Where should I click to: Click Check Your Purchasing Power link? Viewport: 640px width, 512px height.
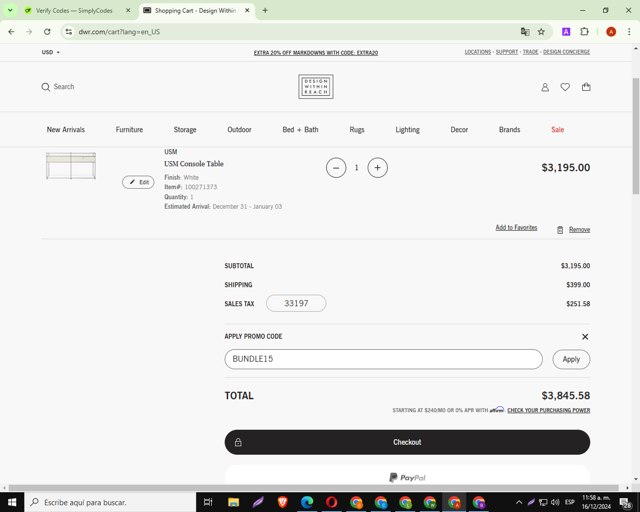(549, 410)
